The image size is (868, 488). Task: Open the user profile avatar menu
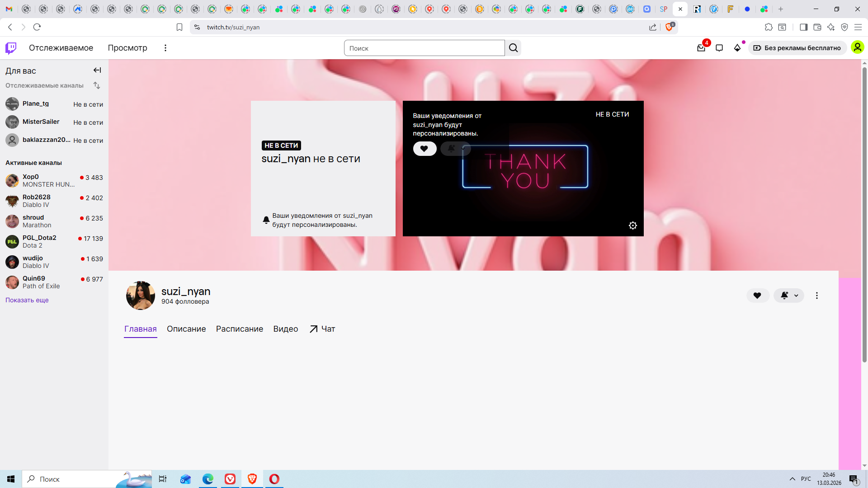[857, 47]
